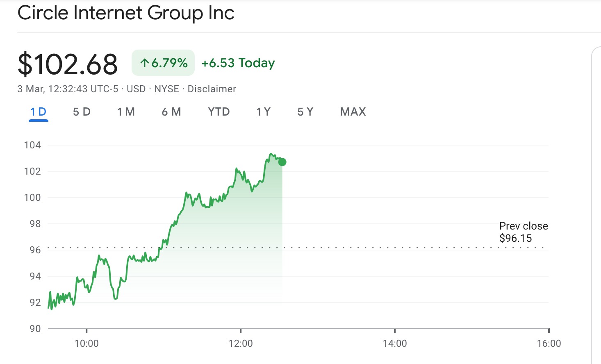Click the Circle Internet Group Inc title
The height and width of the screenshot is (364, 601).
pyautogui.click(x=126, y=13)
